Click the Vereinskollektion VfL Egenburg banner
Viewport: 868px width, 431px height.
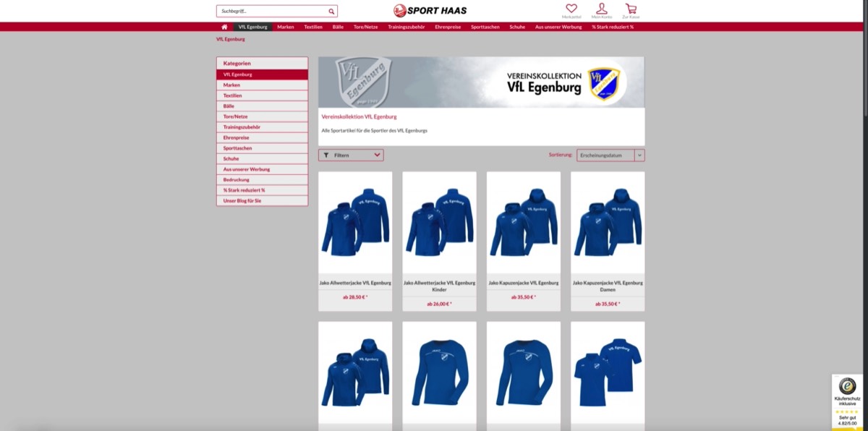pyautogui.click(x=481, y=82)
